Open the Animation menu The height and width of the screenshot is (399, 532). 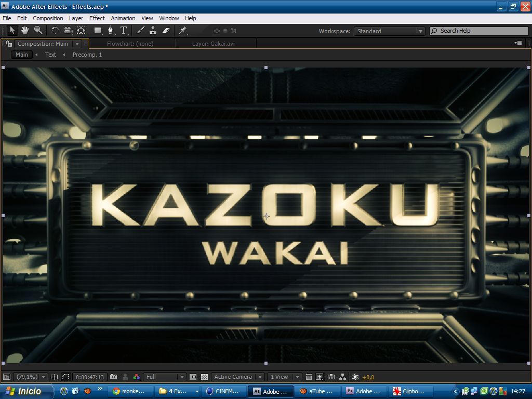123,18
